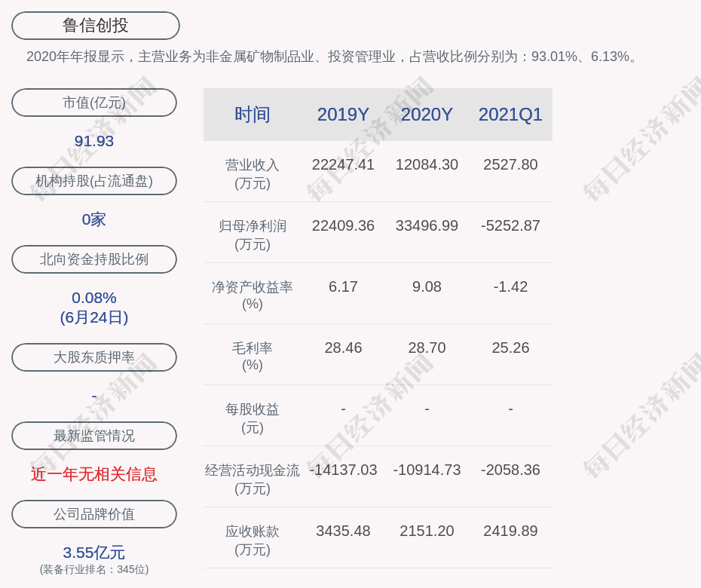Open the 最新监管情况 section
Screen dimensions: 701x588
93,436
